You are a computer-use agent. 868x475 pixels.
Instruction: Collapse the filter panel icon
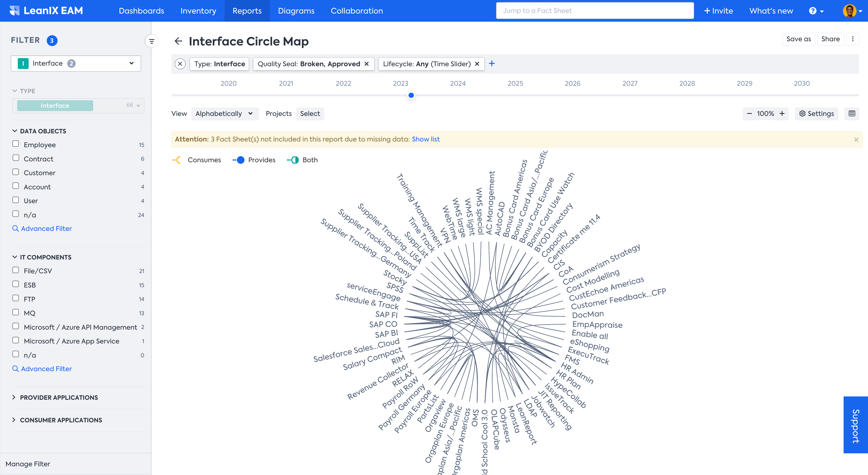point(152,41)
